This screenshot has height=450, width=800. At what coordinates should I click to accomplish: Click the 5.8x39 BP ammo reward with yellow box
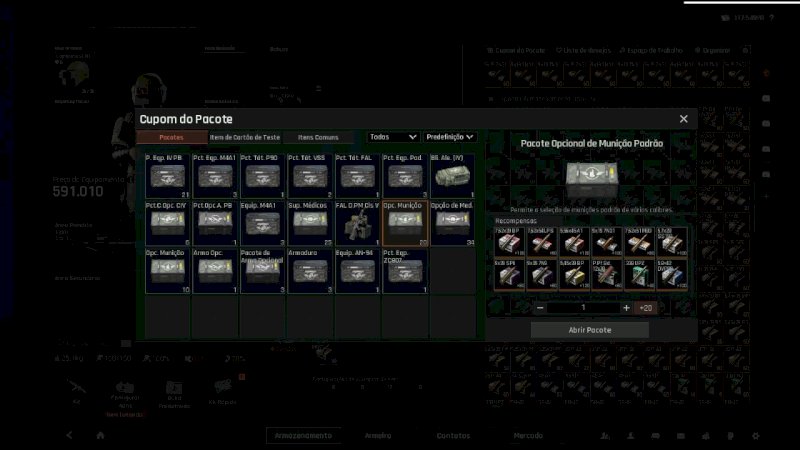point(574,274)
